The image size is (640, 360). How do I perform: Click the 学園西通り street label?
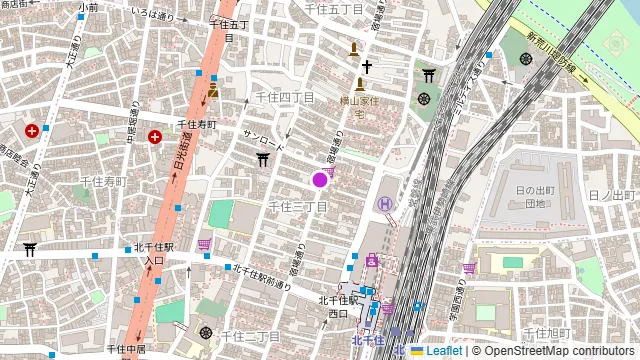(x=457, y=300)
